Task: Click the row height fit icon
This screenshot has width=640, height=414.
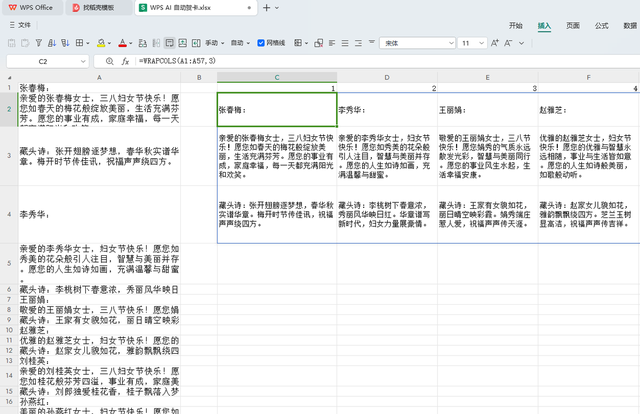Action: point(183,43)
